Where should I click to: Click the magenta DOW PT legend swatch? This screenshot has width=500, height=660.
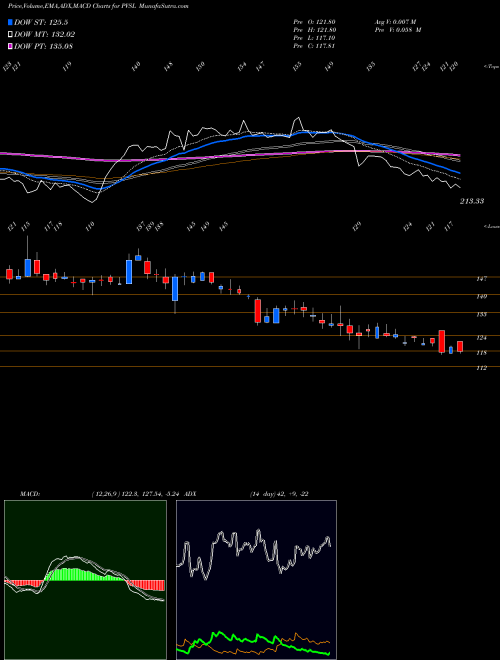(10, 46)
